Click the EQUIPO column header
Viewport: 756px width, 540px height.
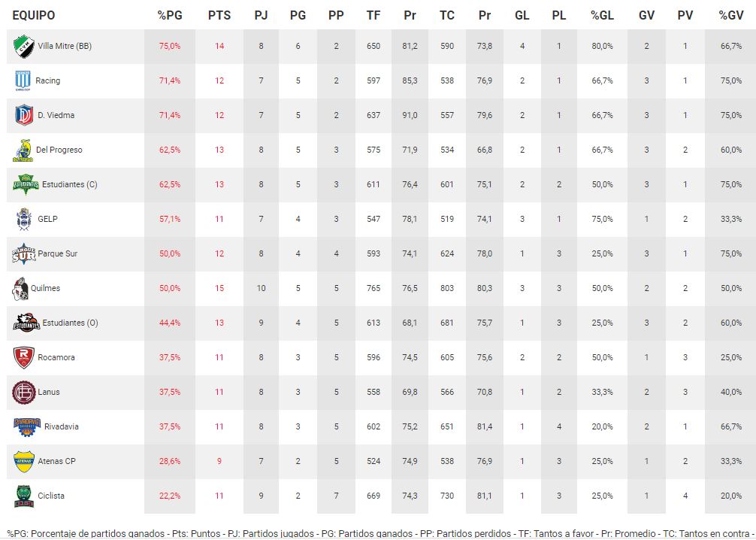click(x=34, y=15)
